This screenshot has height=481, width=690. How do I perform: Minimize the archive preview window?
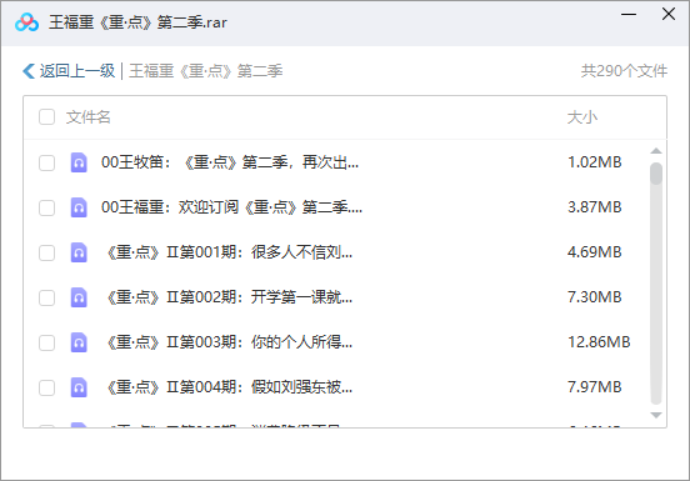tap(629, 15)
